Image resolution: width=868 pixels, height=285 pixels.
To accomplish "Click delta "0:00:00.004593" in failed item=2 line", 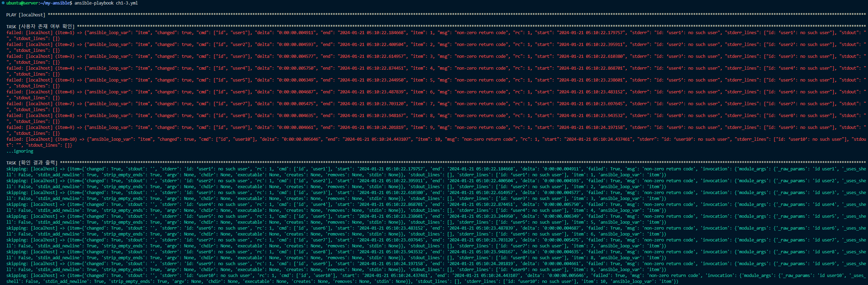I will click(297, 44).
